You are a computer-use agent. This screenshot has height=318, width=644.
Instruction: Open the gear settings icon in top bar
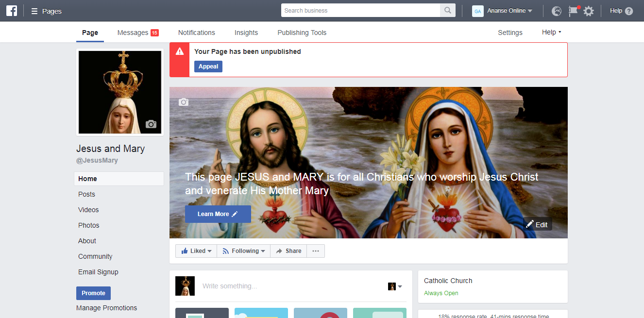click(x=589, y=11)
